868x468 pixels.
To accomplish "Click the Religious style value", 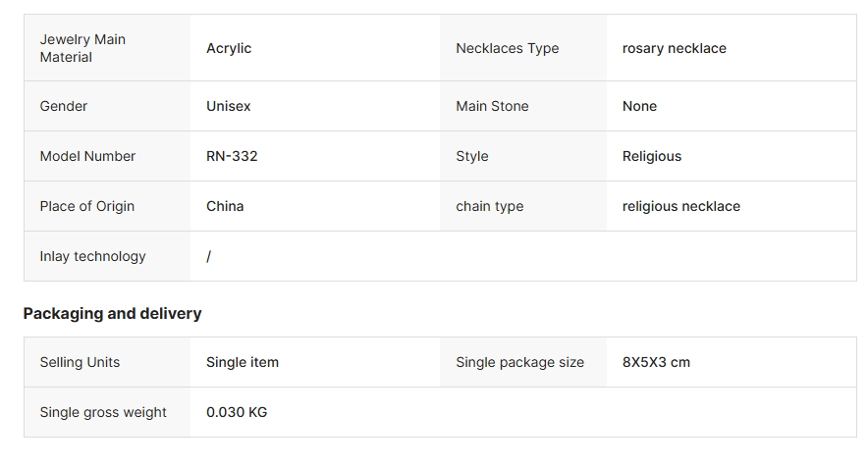I will coord(652,157).
